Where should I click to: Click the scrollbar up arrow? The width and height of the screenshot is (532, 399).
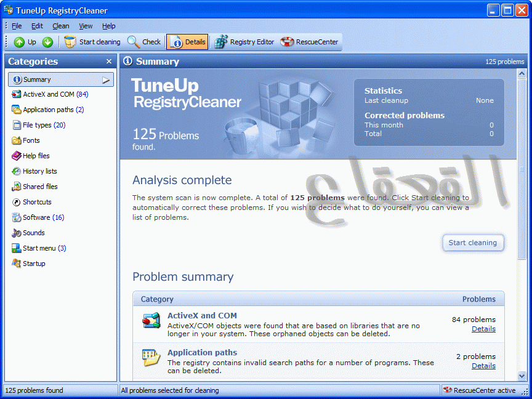pos(522,73)
